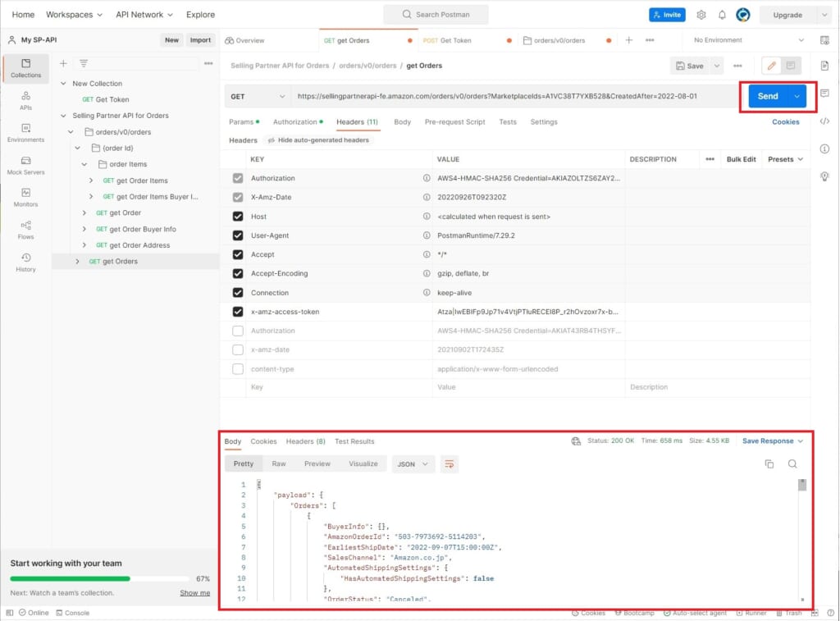Open request more actions ellipsis beside Save
The height and width of the screenshot is (621, 840).
pyautogui.click(x=737, y=66)
